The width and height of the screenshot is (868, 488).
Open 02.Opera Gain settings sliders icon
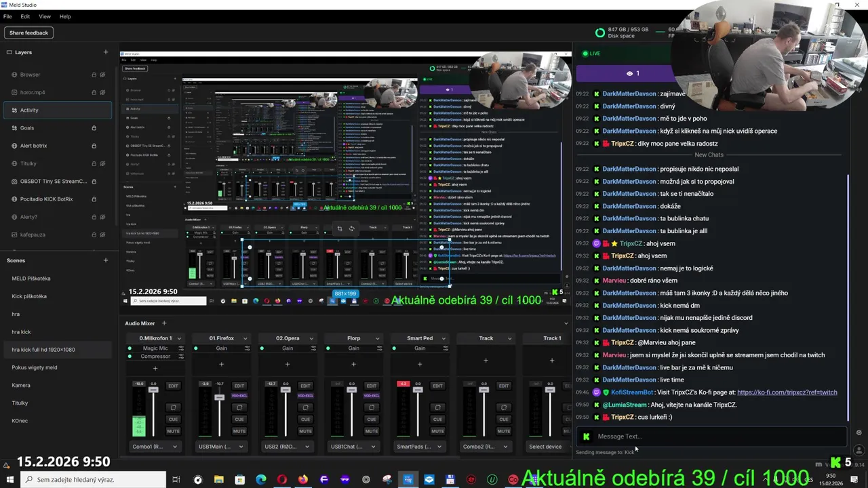pyautogui.click(x=313, y=348)
